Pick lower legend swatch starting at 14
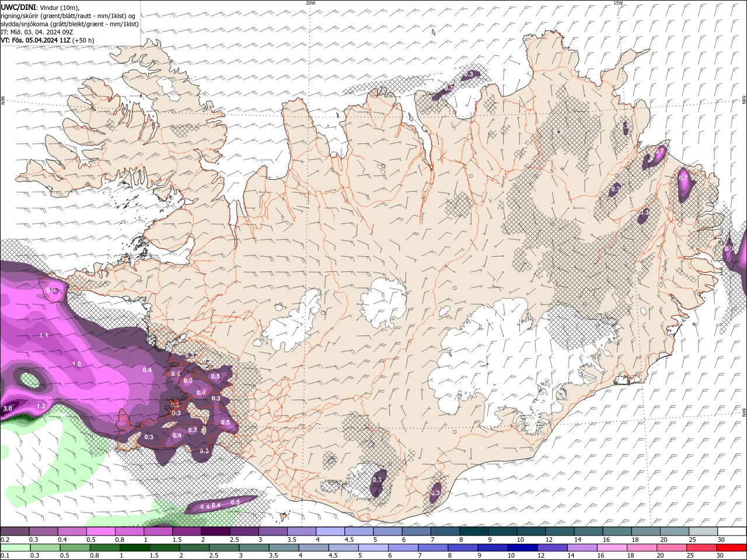The width and height of the screenshot is (747, 560). pos(582,548)
